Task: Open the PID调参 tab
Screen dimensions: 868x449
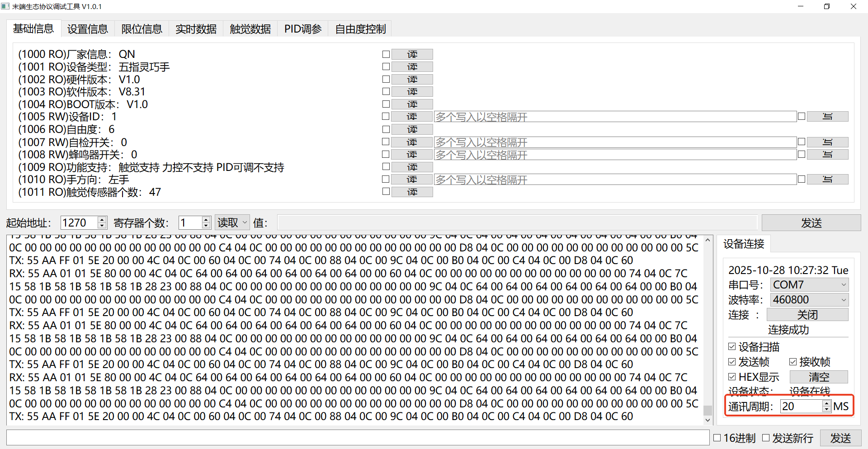Action: [x=302, y=28]
